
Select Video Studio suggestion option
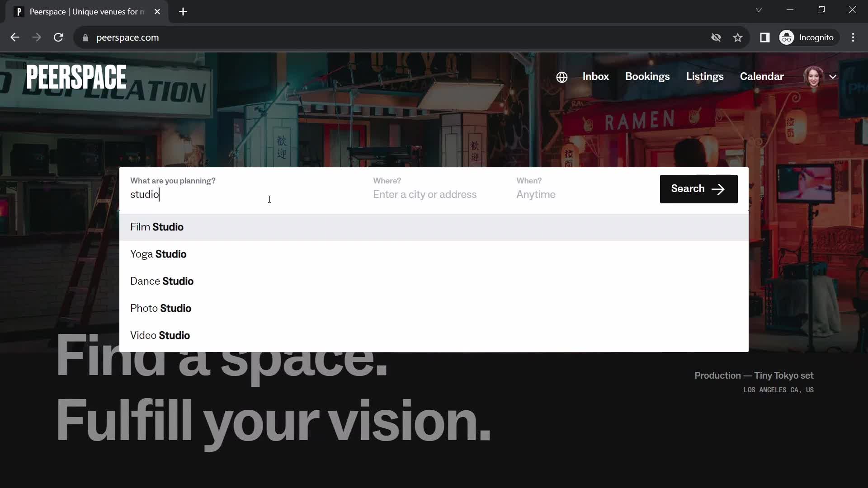(x=160, y=335)
